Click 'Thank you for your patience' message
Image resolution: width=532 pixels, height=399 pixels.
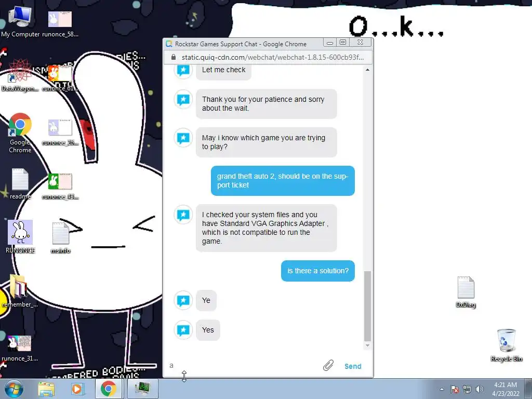point(267,104)
